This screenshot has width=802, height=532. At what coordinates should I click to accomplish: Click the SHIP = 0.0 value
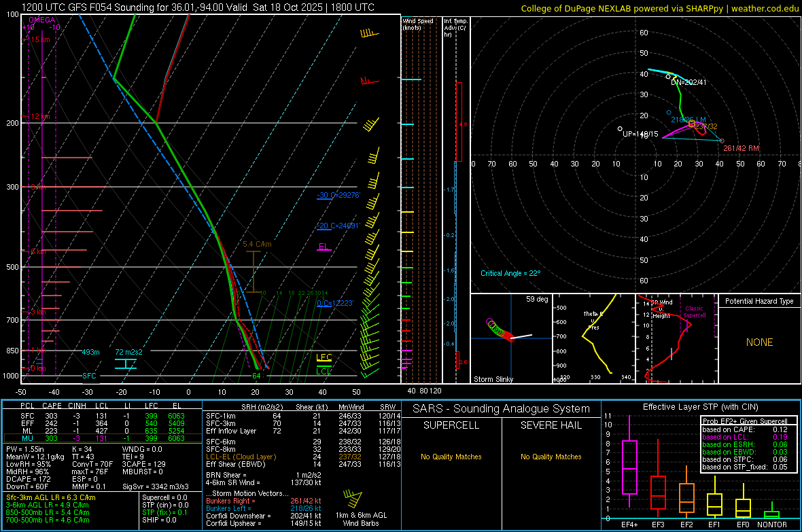pyautogui.click(x=159, y=520)
